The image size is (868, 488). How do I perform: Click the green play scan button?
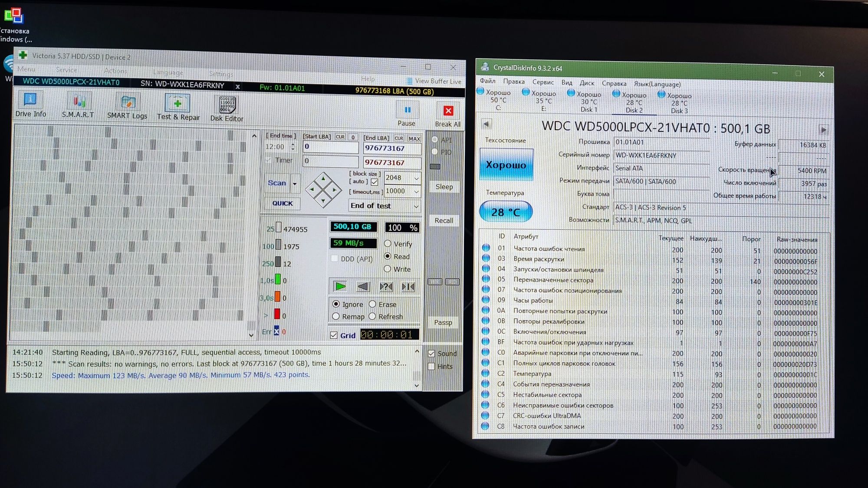click(x=340, y=286)
